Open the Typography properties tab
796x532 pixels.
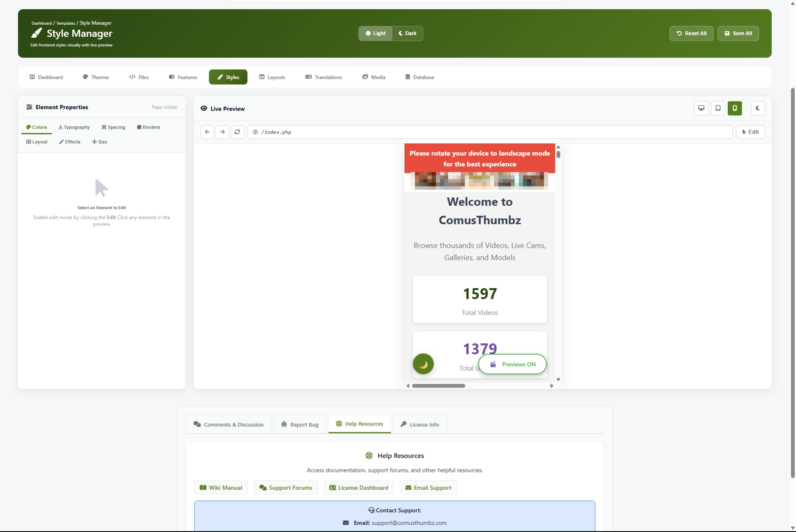coord(74,127)
